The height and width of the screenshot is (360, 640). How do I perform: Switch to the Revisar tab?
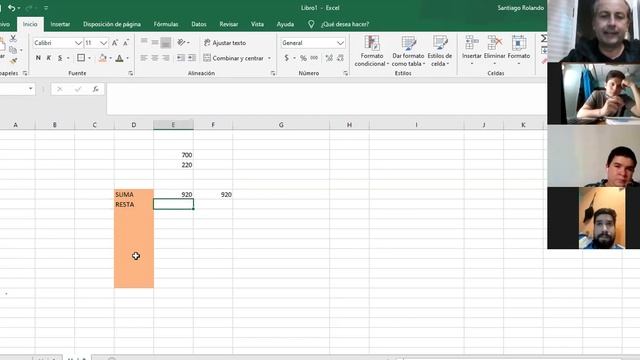229,24
